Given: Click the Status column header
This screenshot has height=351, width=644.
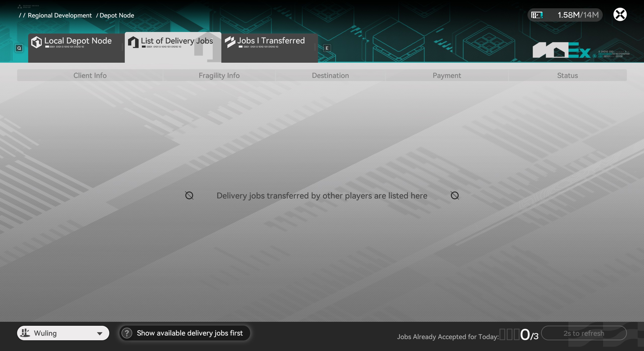Looking at the screenshot, I should (567, 75).
